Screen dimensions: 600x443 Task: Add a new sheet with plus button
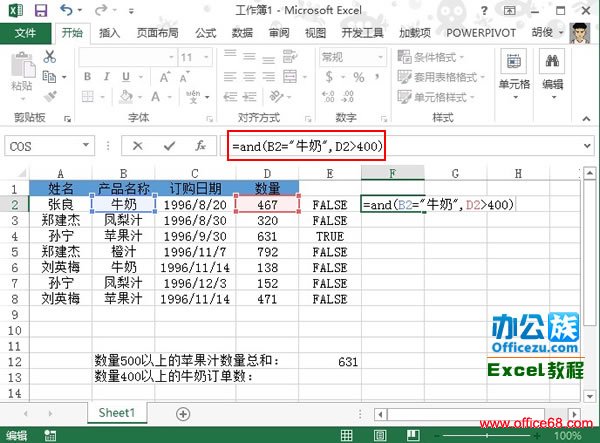(183, 414)
